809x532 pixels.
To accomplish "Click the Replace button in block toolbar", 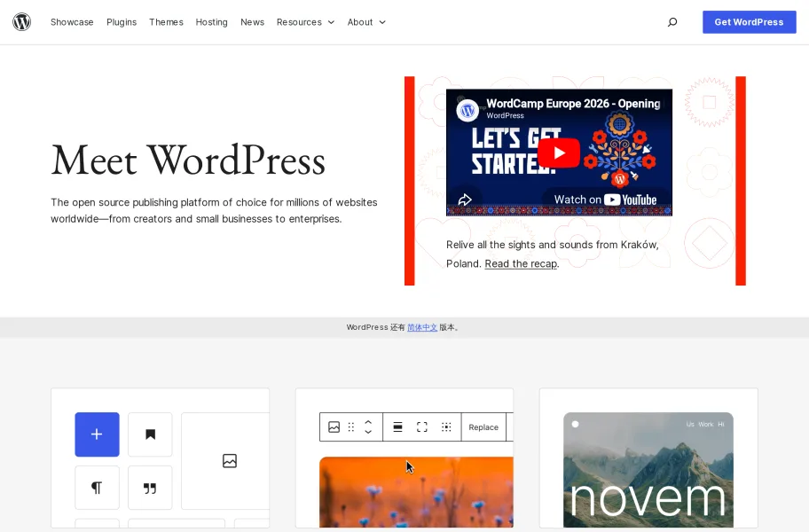I will [x=483, y=426].
